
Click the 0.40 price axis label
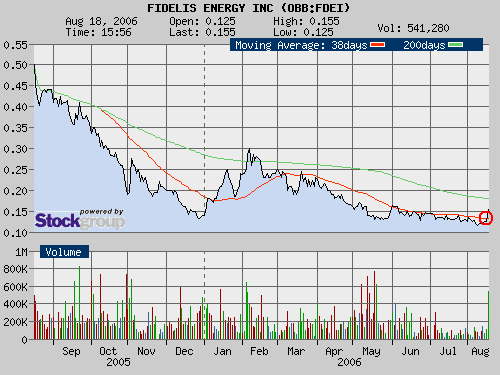(x=15, y=107)
